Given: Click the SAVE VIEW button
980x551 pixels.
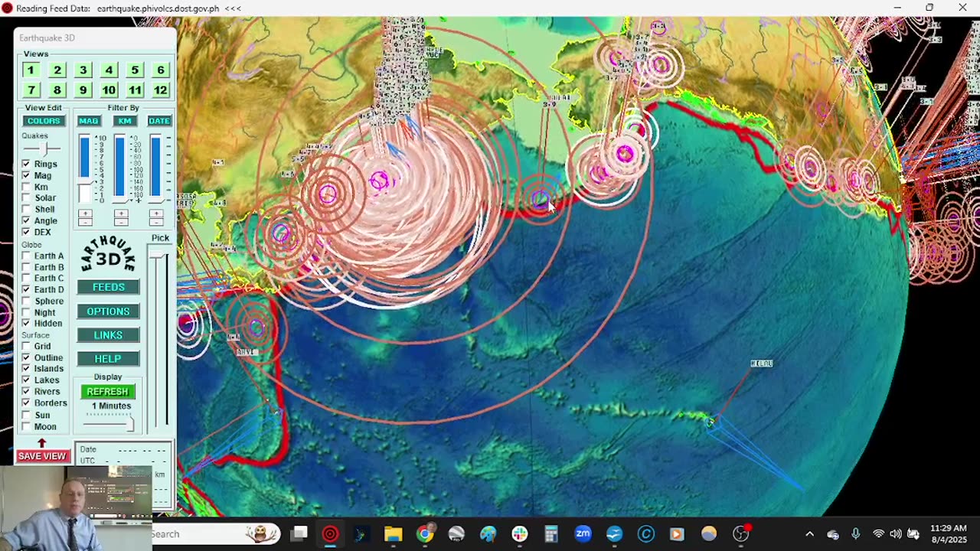Looking at the screenshot, I should pos(42,456).
